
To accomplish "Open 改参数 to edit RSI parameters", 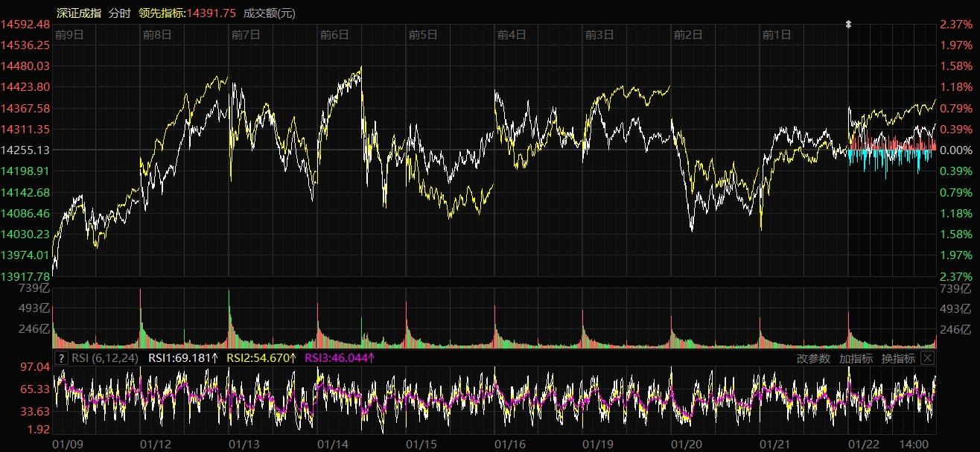I will click(813, 358).
